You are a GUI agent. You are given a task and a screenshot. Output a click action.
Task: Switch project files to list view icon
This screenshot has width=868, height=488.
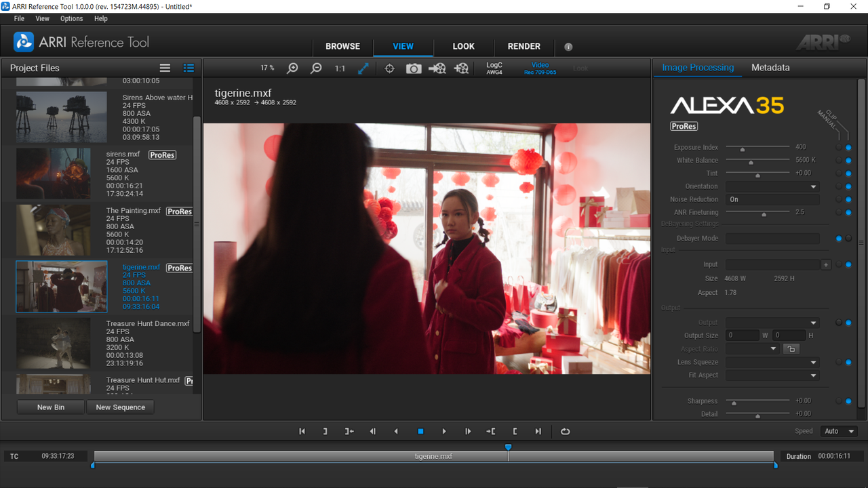point(165,68)
